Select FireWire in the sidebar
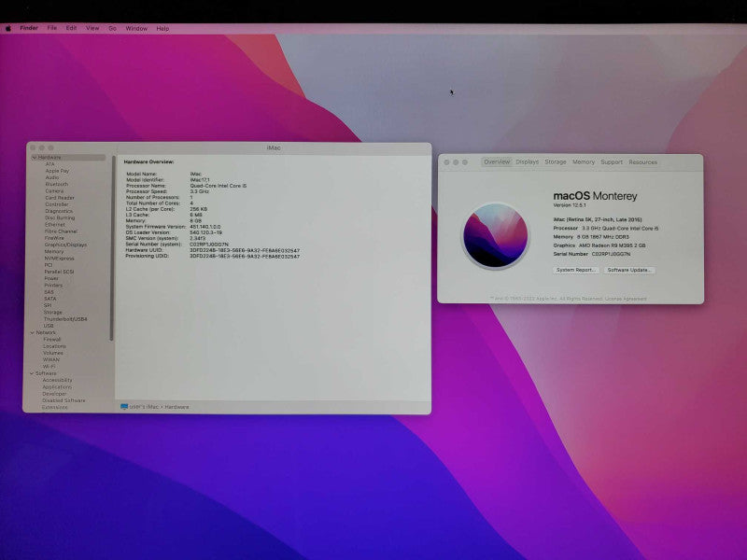 (54, 238)
